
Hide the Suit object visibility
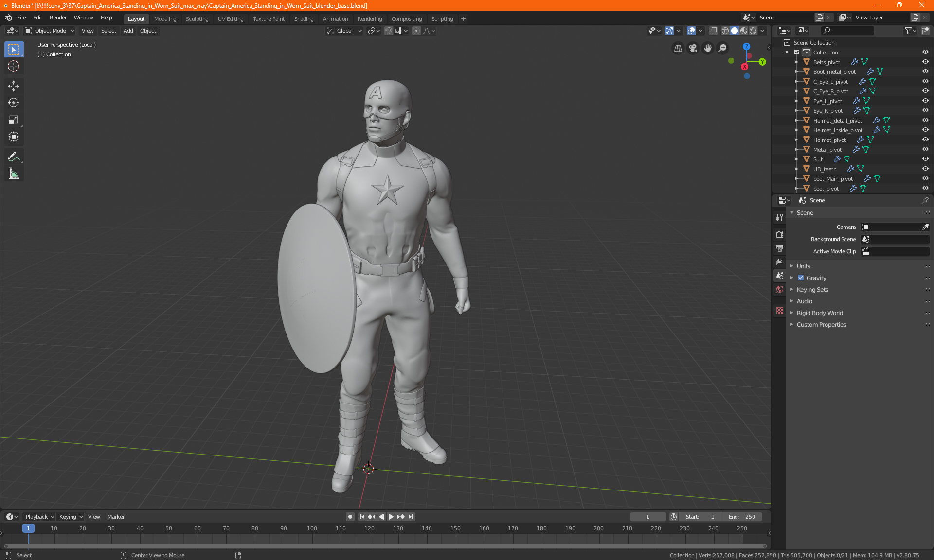click(925, 159)
